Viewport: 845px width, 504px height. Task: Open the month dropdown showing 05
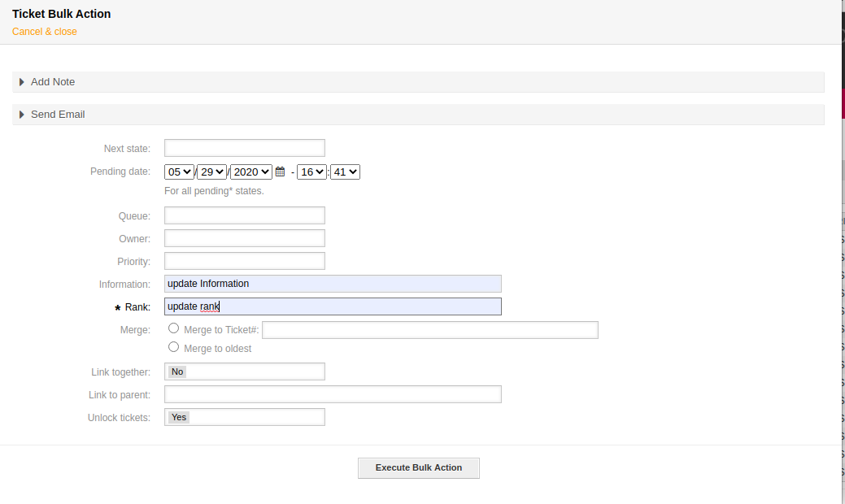pyautogui.click(x=179, y=172)
